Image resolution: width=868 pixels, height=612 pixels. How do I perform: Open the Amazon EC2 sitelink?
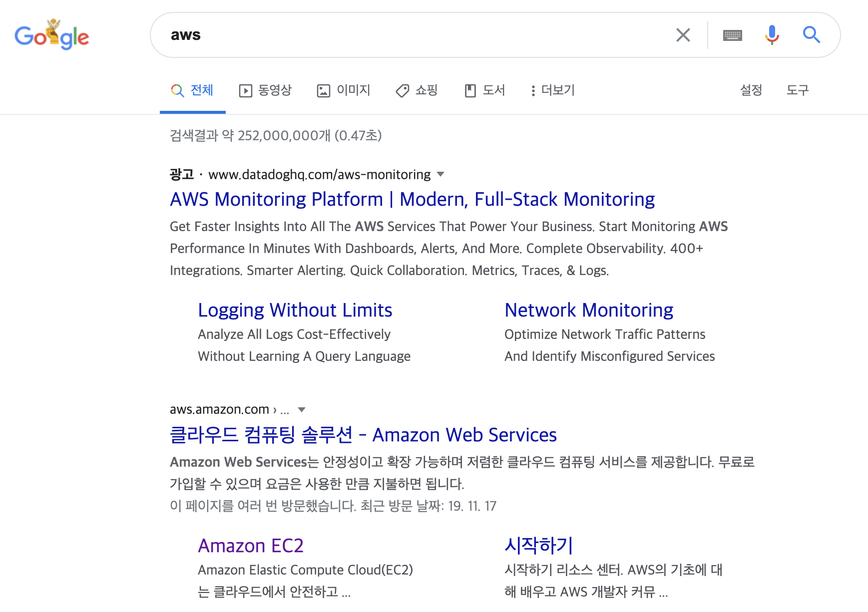point(251,546)
